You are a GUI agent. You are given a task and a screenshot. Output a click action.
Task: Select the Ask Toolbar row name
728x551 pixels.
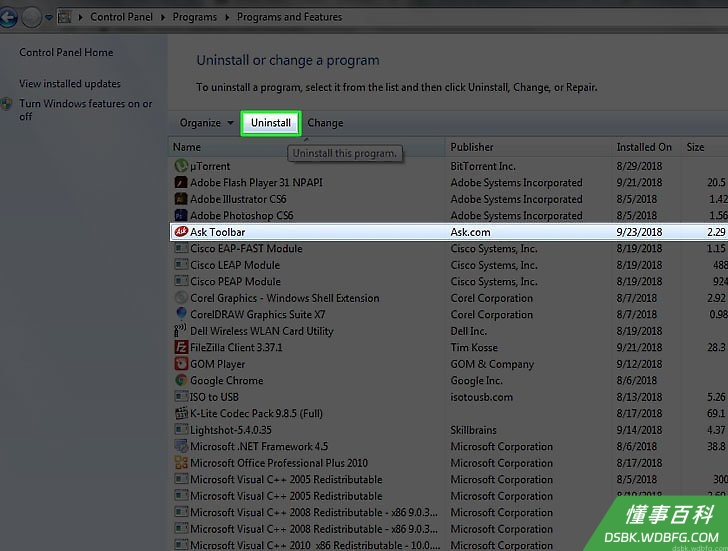pyautogui.click(x=217, y=232)
